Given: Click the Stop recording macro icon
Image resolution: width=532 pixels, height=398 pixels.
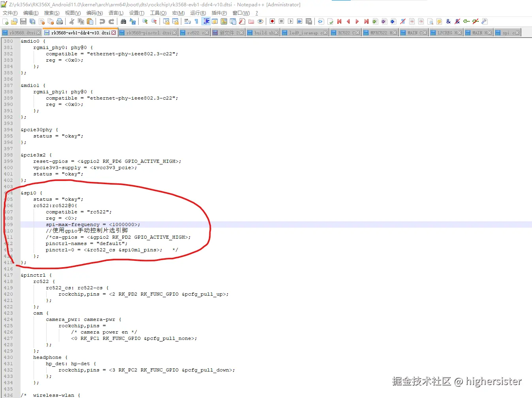Looking at the screenshot, I should (282, 21).
